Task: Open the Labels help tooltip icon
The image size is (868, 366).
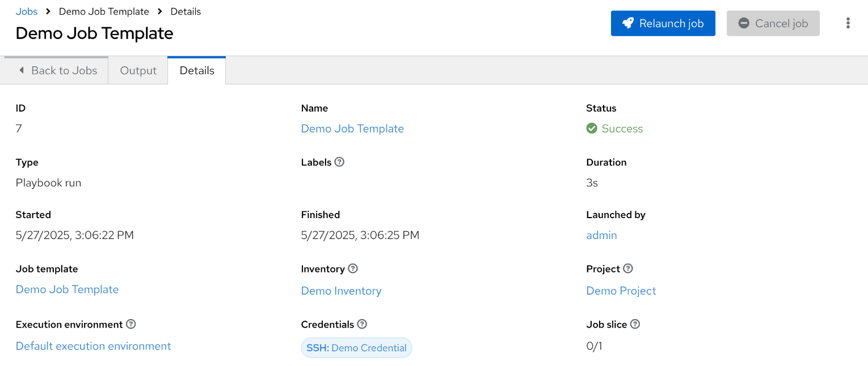Action: tap(339, 162)
